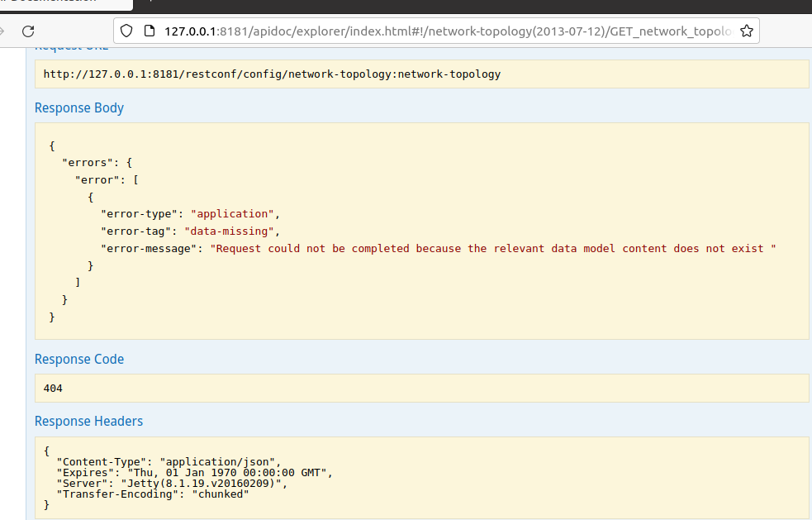The height and width of the screenshot is (520, 812).
Task: Reload the page with the refresh icon
Action: pos(28,31)
